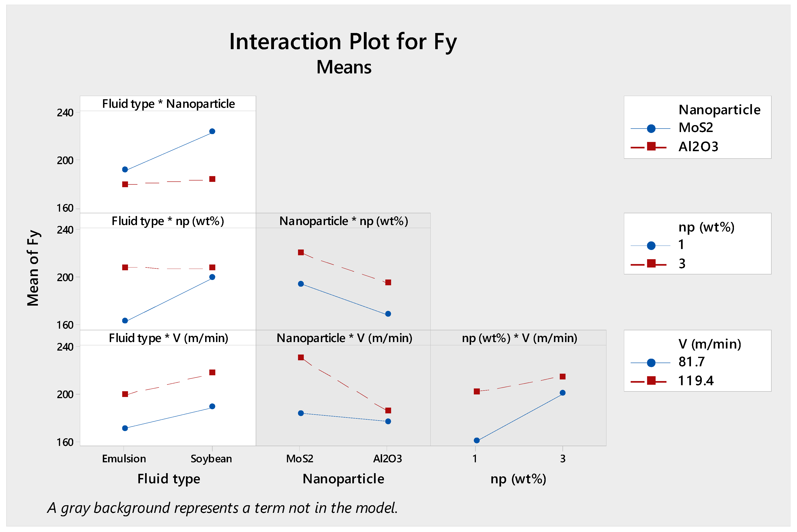Select the blue marker for np 1 wt%
The height and width of the screenshot is (532, 797).
(651, 246)
